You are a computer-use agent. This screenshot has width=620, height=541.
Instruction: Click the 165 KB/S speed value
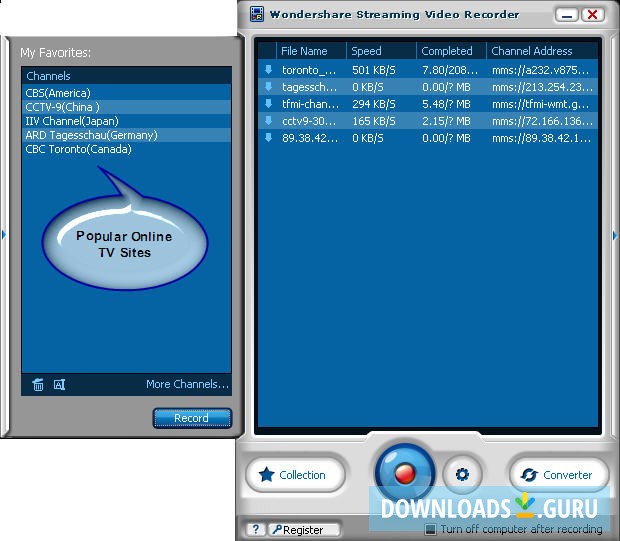374,121
